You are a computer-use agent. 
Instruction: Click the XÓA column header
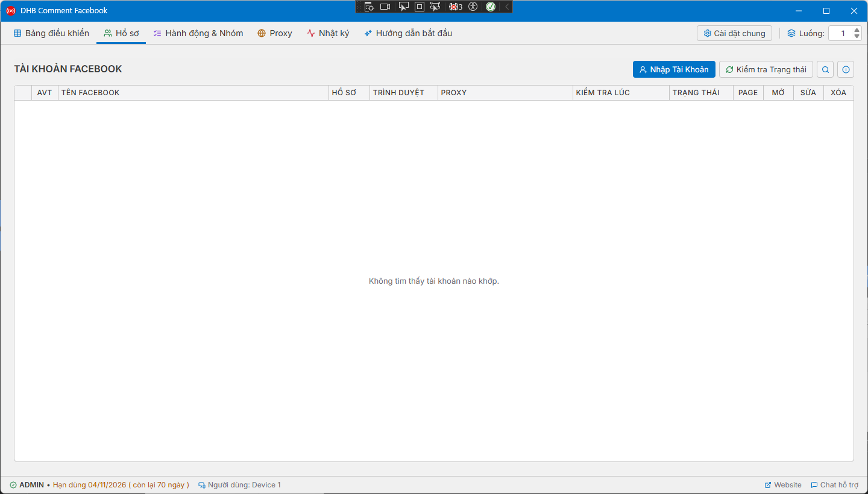point(838,93)
